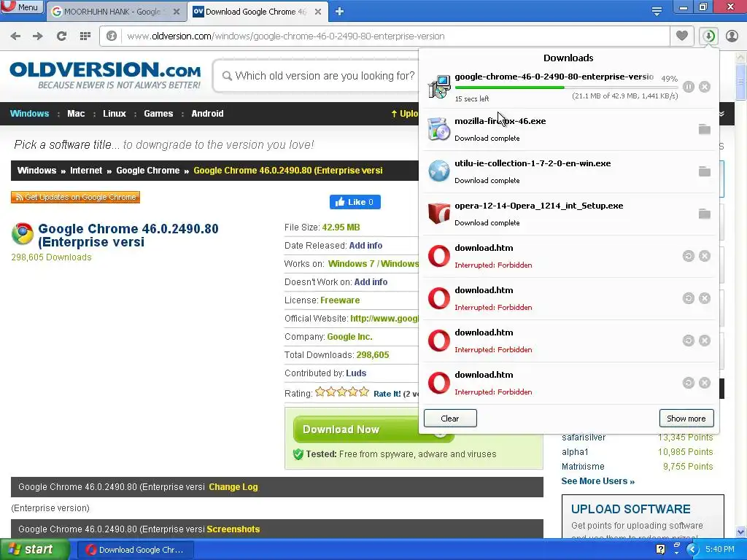Open the Windows category
This screenshot has height=560, width=747.
[29, 114]
